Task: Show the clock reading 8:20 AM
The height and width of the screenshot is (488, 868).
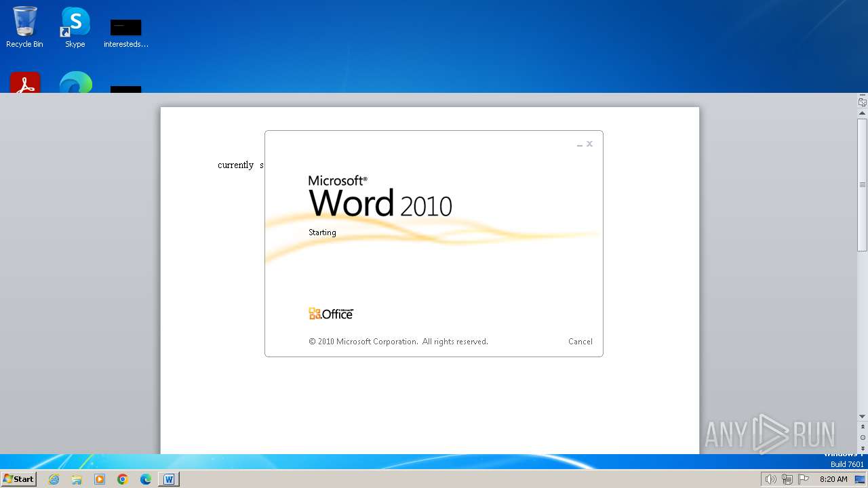Action: tap(833, 479)
